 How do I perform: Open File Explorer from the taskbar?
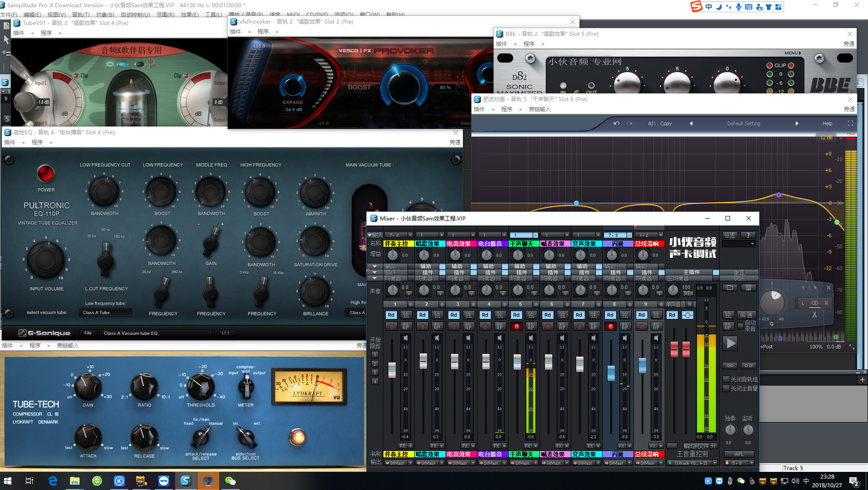point(74,481)
